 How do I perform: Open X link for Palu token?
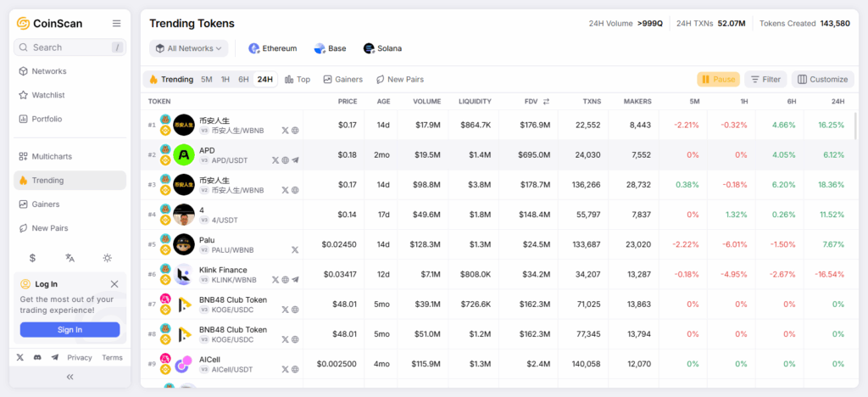(295, 250)
